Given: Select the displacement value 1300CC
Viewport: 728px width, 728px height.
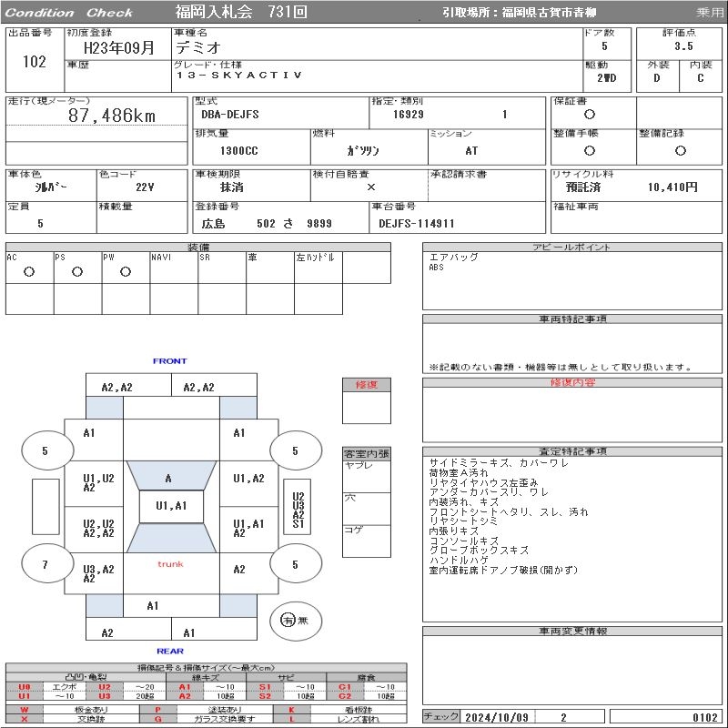Looking at the screenshot, I should [239, 151].
